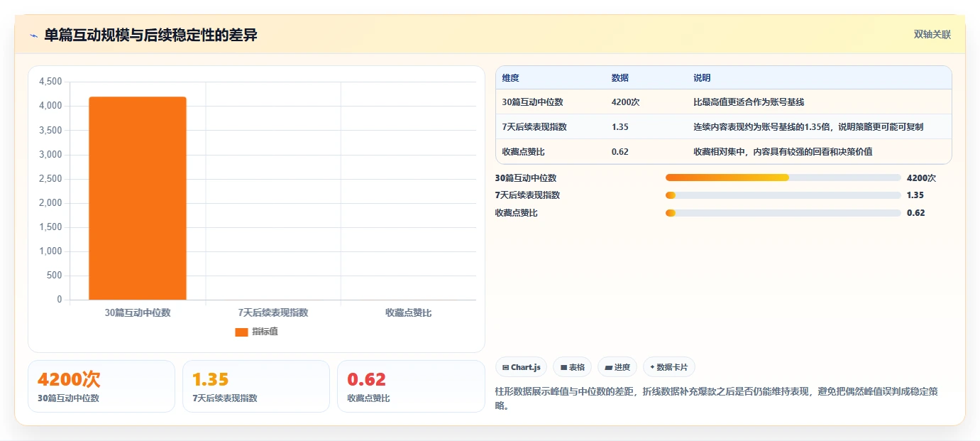The width and height of the screenshot is (980, 441).
Task: Select table cell 收藏点赞比
Action: (523, 152)
